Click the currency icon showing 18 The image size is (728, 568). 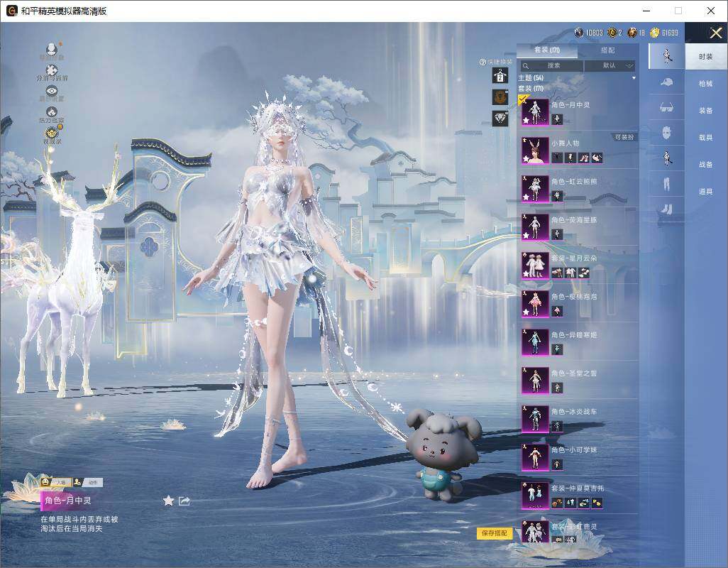(x=632, y=33)
